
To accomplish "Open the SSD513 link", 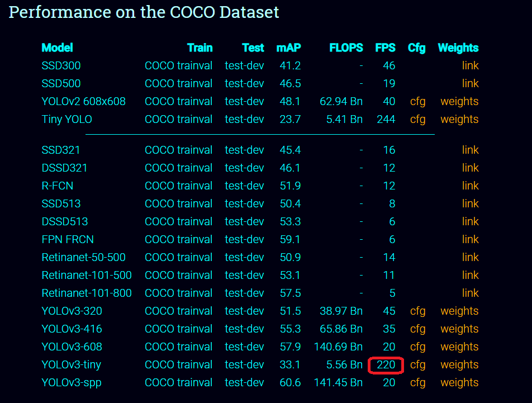I will click(471, 203).
